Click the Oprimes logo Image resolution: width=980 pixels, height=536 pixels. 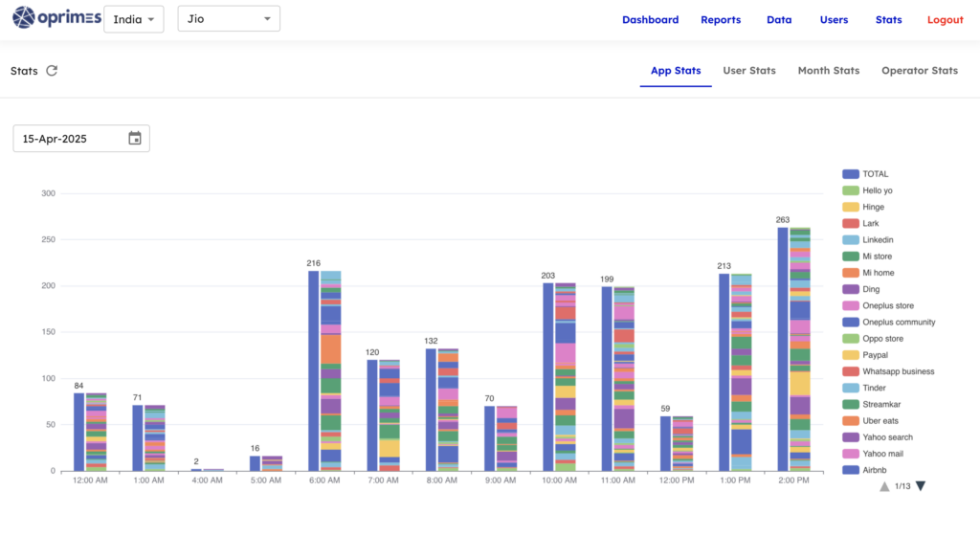tap(56, 17)
